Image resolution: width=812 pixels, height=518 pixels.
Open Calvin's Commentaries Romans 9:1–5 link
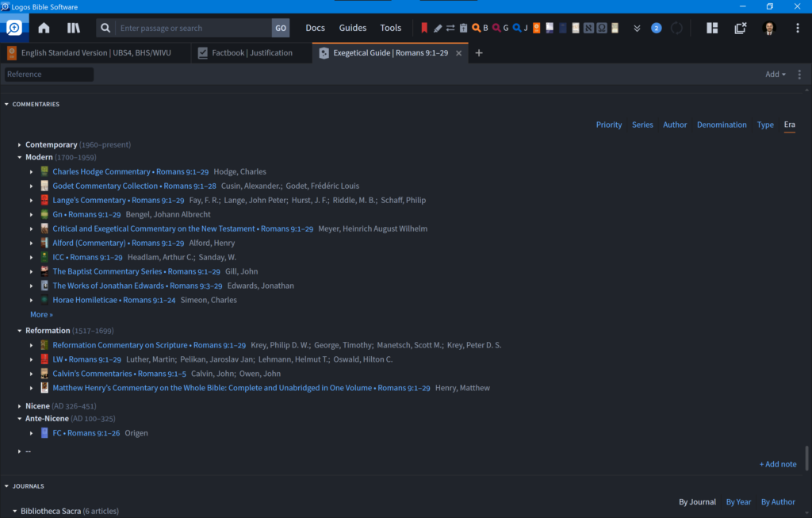pyautogui.click(x=119, y=374)
